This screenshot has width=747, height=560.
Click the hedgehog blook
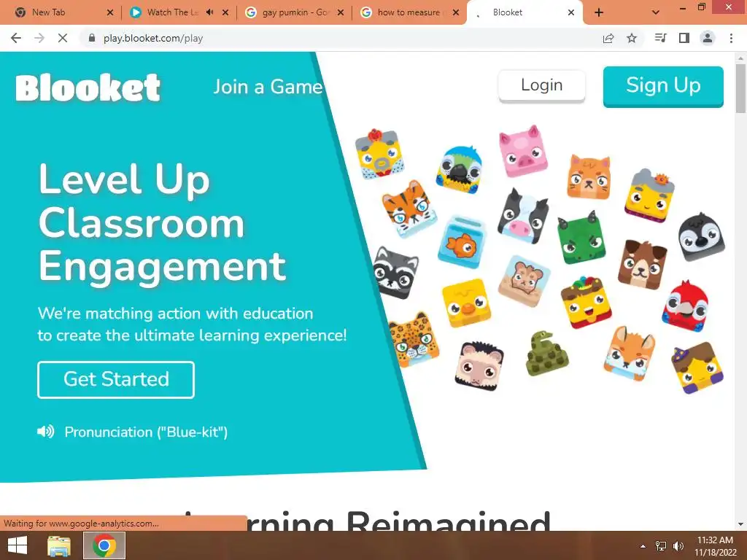[479, 366]
